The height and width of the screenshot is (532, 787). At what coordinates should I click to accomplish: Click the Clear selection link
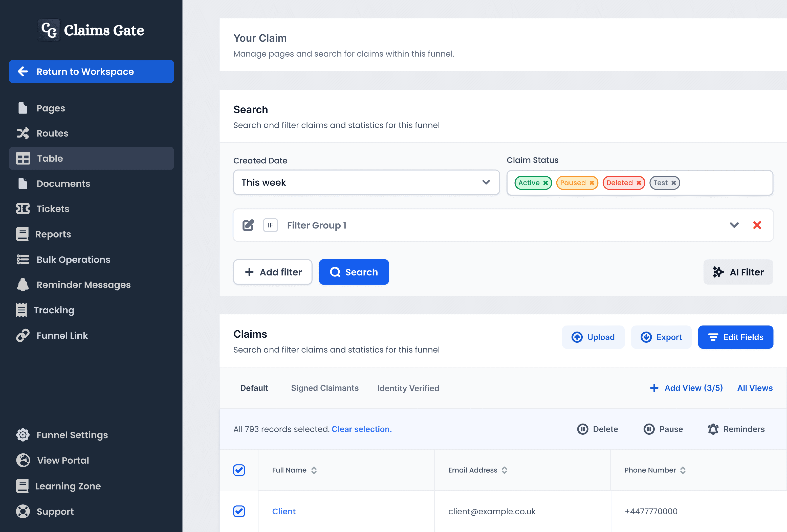pos(361,429)
